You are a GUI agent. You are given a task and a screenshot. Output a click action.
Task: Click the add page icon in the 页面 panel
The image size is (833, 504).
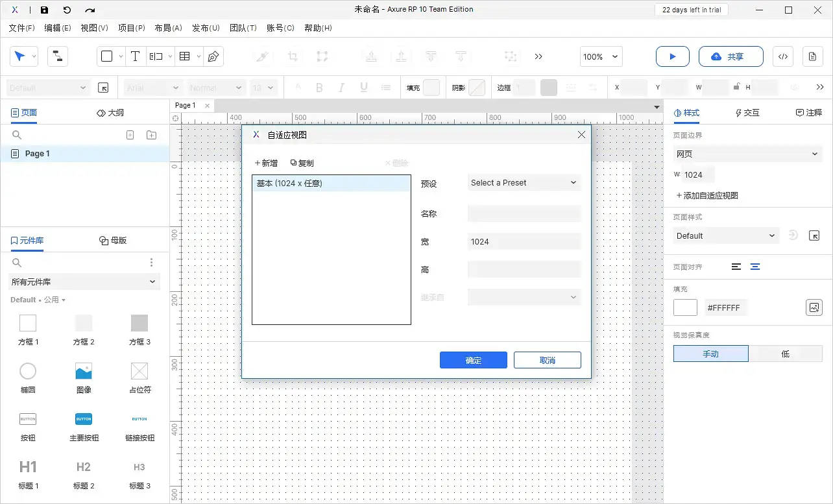pos(130,134)
